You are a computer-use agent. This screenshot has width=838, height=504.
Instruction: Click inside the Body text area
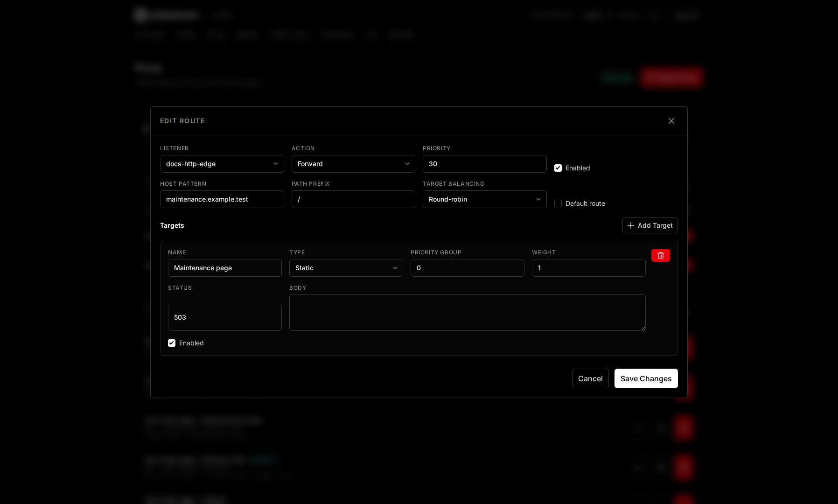tap(468, 313)
